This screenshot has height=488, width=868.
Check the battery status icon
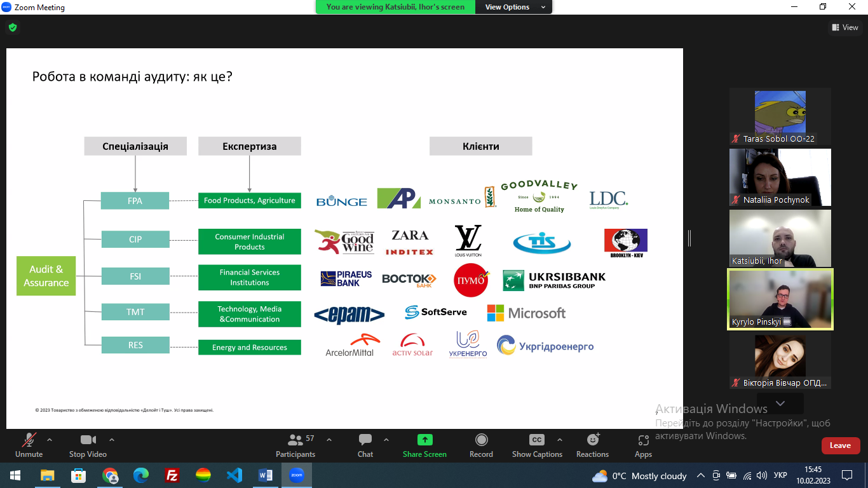[731, 475]
